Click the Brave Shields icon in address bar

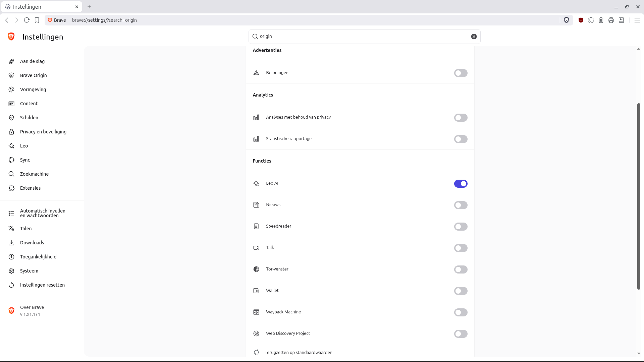[x=567, y=20]
